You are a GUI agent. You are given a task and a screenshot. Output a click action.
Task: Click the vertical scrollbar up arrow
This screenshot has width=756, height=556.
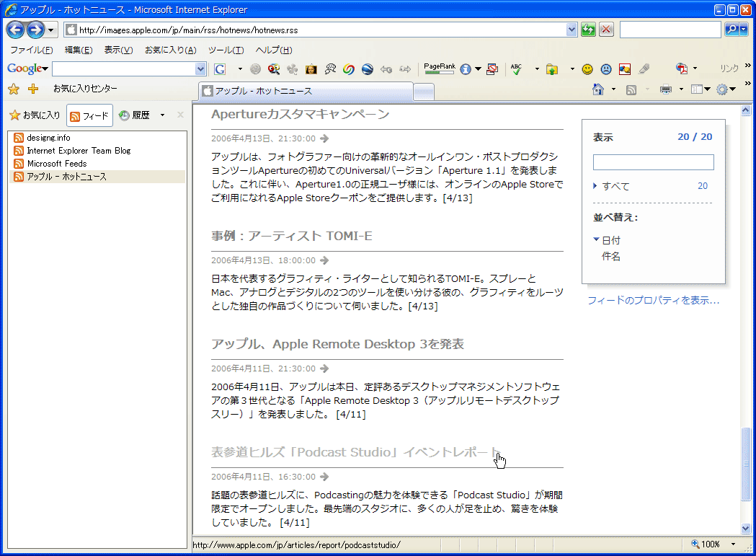(746, 110)
